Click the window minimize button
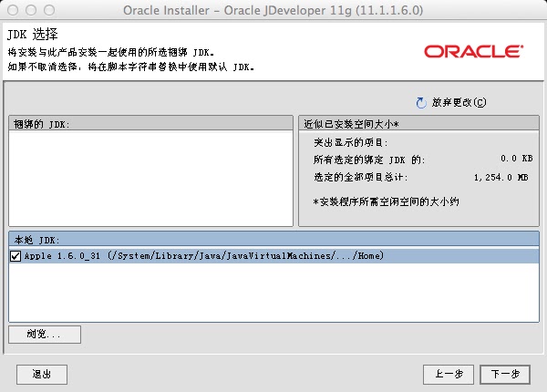This screenshot has height=392, width=547. 31,10
